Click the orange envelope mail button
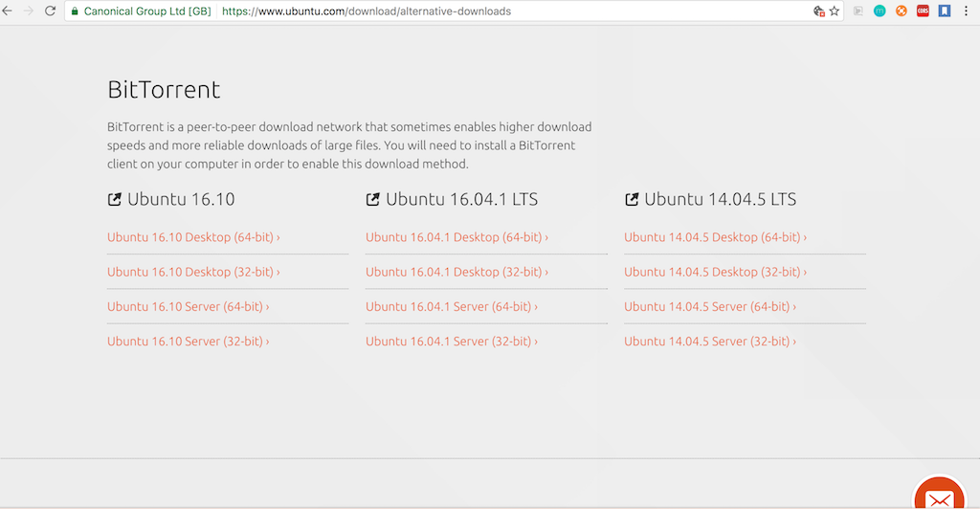 point(939,498)
